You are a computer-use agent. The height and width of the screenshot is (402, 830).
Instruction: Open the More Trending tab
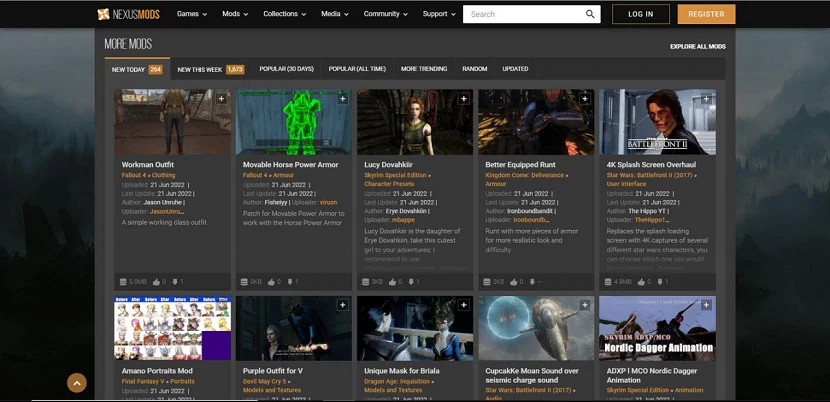pos(424,69)
